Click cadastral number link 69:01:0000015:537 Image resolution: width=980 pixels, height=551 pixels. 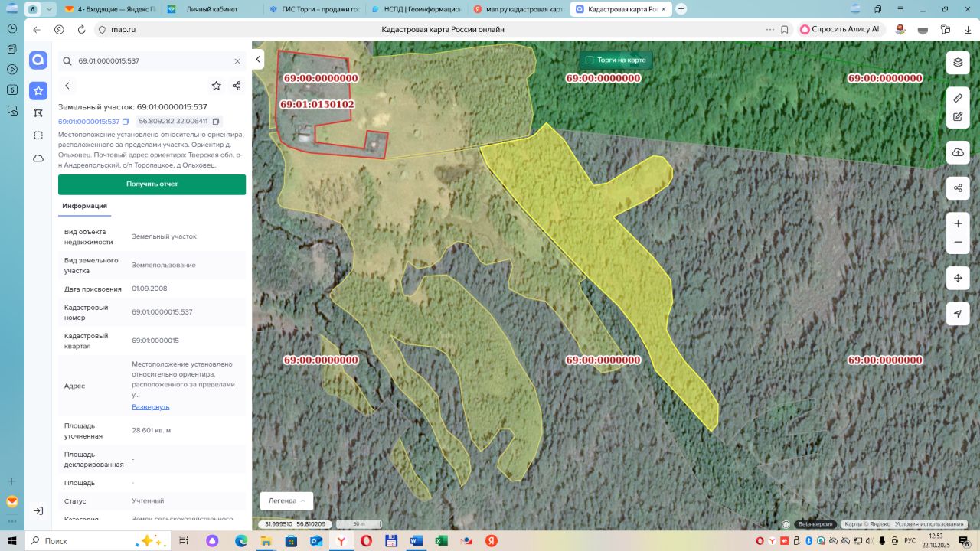point(89,122)
